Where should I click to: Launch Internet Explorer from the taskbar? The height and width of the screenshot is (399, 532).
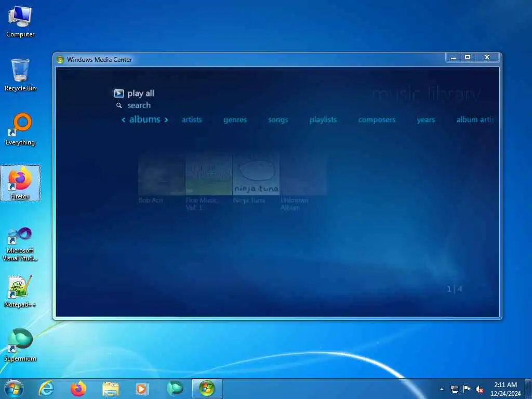pyautogui.click(x=46, y=389)
